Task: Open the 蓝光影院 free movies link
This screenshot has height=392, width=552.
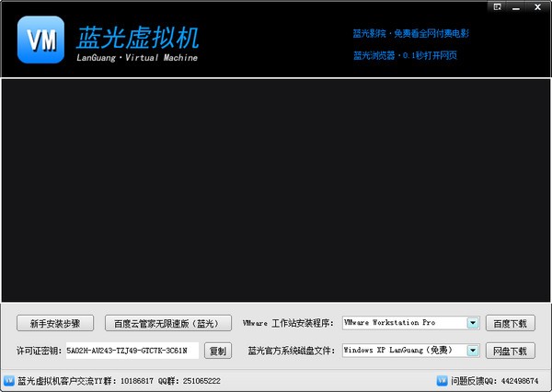Action: coord(410,33)
